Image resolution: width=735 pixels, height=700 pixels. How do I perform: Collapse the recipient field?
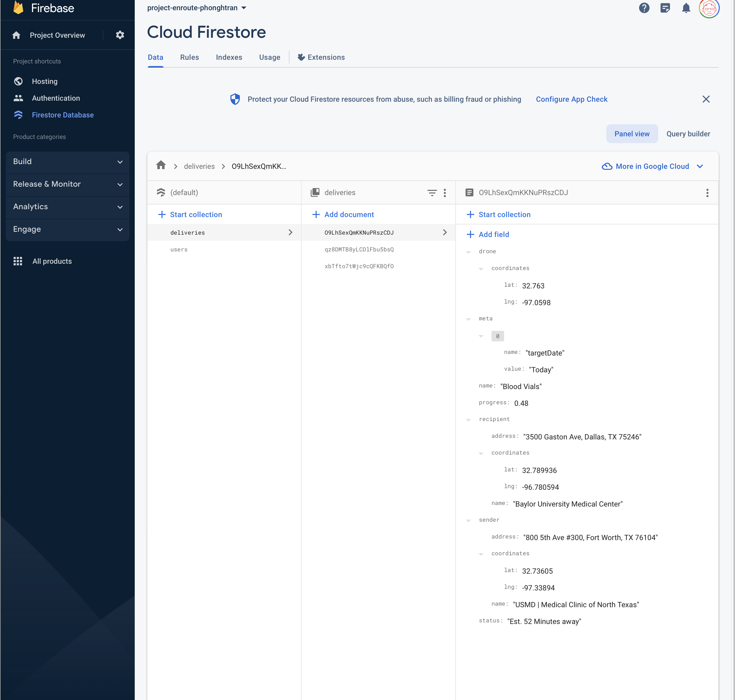click(469, 420)
